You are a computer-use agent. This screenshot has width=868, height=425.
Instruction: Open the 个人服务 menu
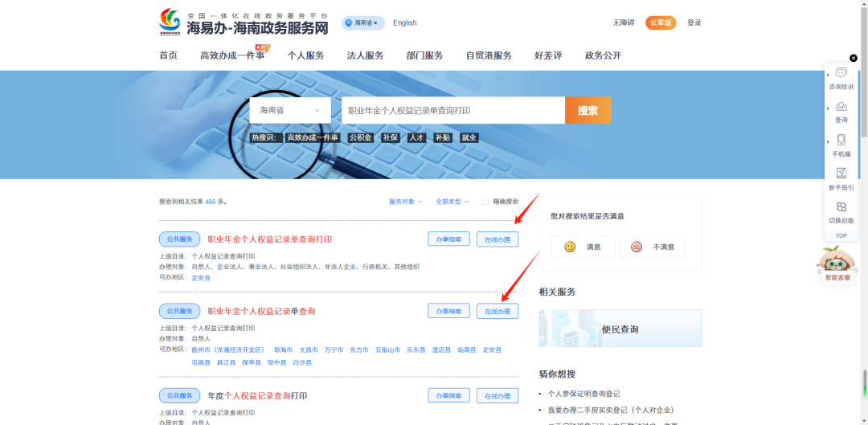[x=305, y=55]
